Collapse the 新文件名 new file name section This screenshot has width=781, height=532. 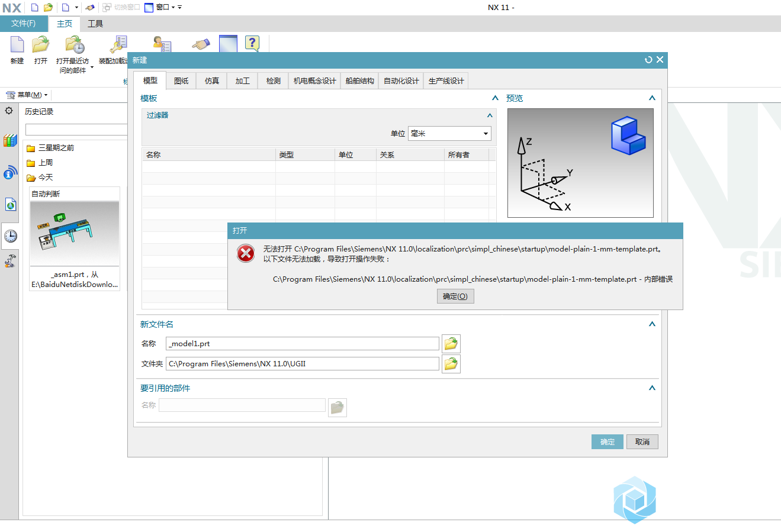(x=652, y=324)
